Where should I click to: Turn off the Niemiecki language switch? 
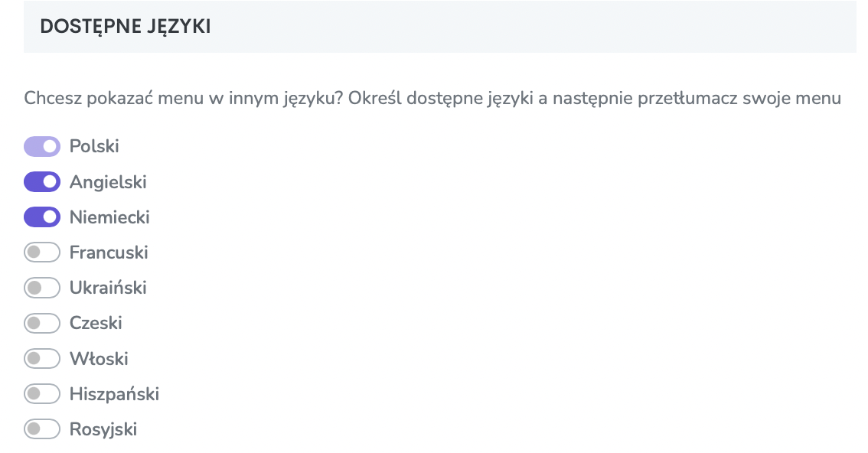[42, 217]
